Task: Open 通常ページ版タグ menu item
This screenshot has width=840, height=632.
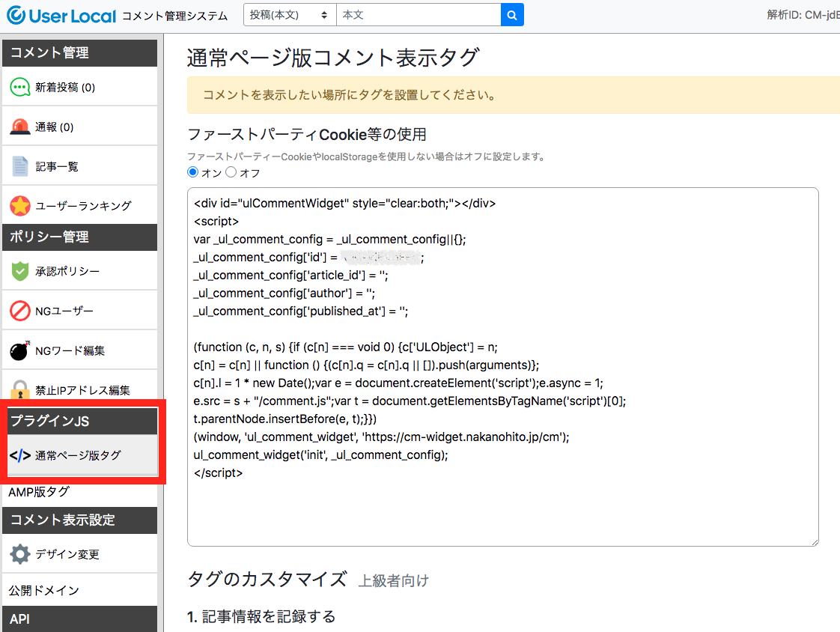Action: pyautogui.click(x=82, y=455)
